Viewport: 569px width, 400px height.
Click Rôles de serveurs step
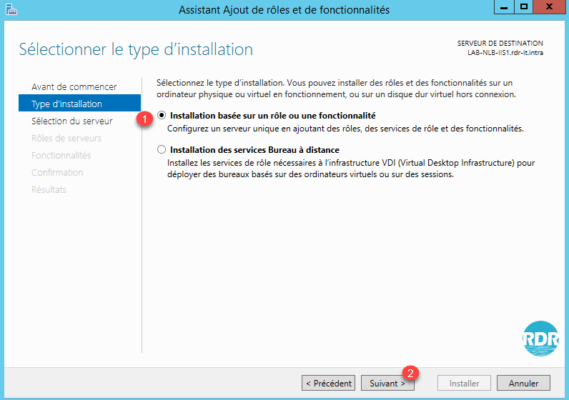point(66,138)
